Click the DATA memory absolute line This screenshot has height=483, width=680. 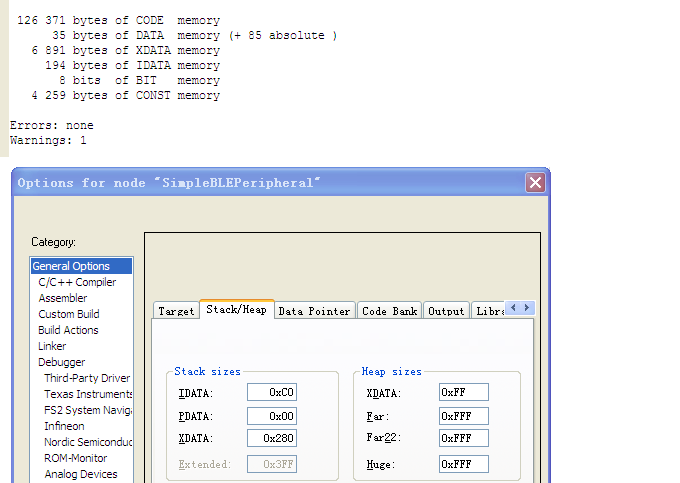point(195,36)
